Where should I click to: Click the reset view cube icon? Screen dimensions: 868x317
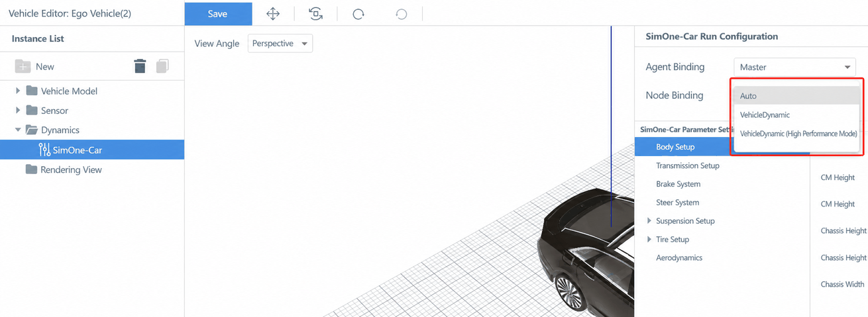tap(315, 14)
